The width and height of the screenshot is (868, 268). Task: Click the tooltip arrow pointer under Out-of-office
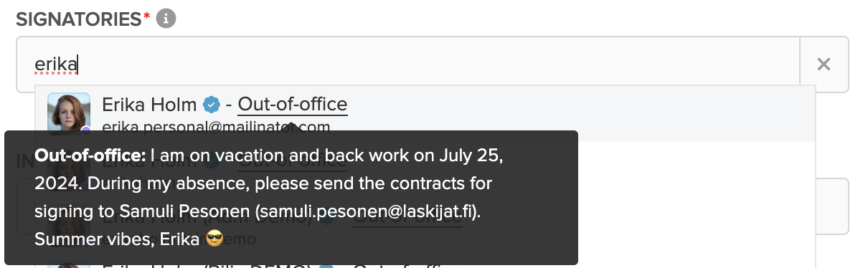click(292, 127)
